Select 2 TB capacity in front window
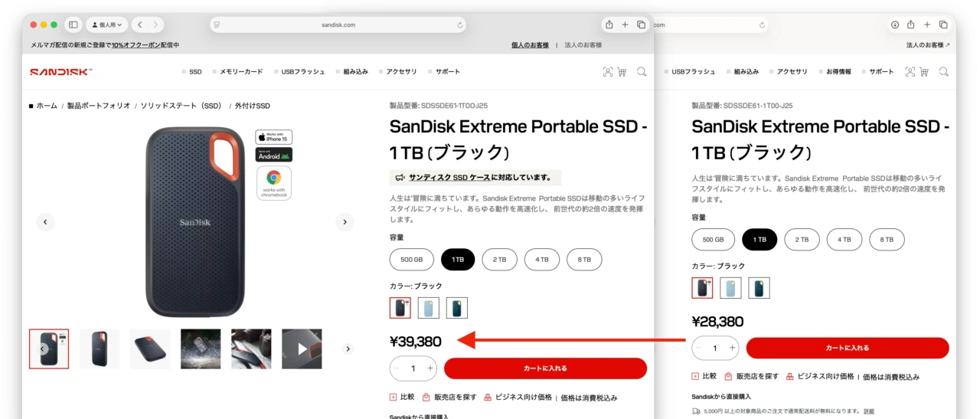Image resolution: width=980 pixels, height=419 pixels. [500, 260]
